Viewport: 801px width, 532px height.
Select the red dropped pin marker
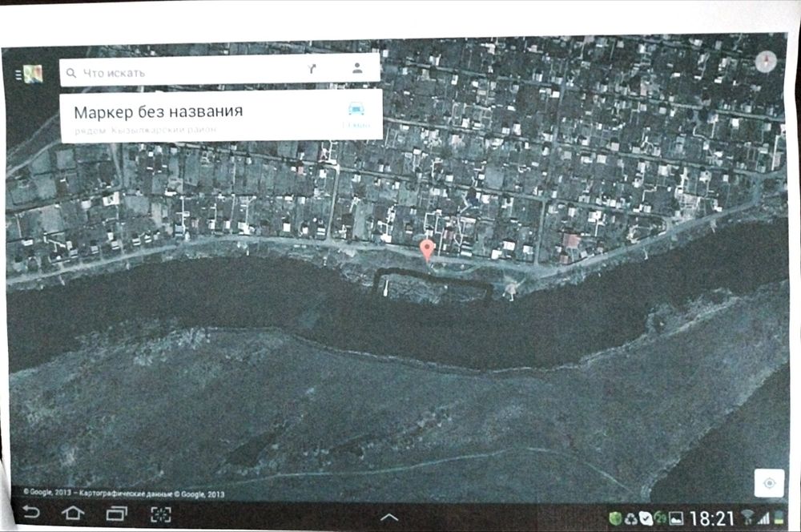pyautogui.click(x=427, y=250)
